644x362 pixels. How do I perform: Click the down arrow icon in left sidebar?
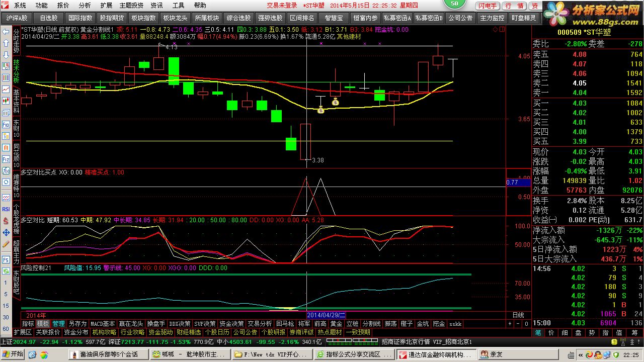(x=6, y=55)
